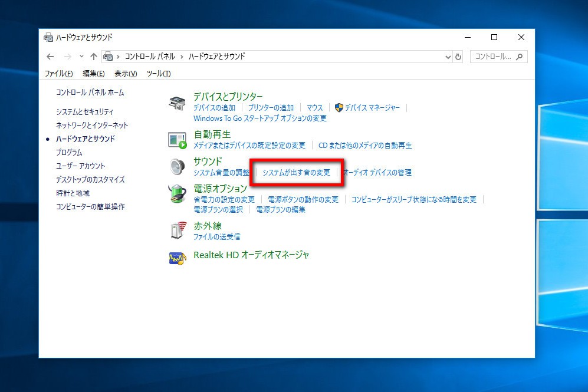Open オーディオ デバイスの管理 link
Image resolution: width=588 pixels, height=392 pixels.
[377, 173]
